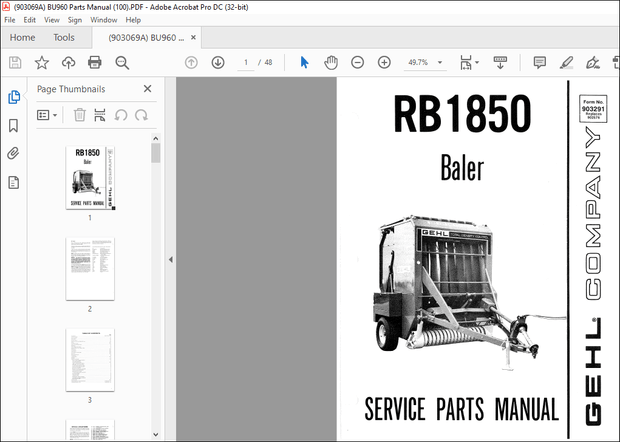This screenshot has width=620, height=442.
Task: Open the View menu
Action: coord(52,19)
